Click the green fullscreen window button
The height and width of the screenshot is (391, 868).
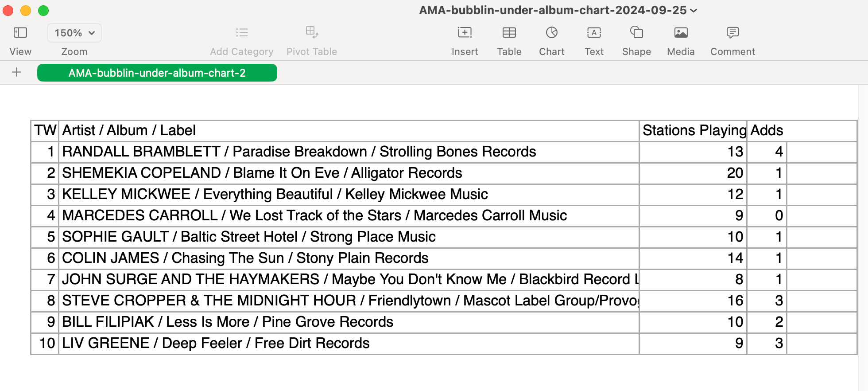(43, 11)
